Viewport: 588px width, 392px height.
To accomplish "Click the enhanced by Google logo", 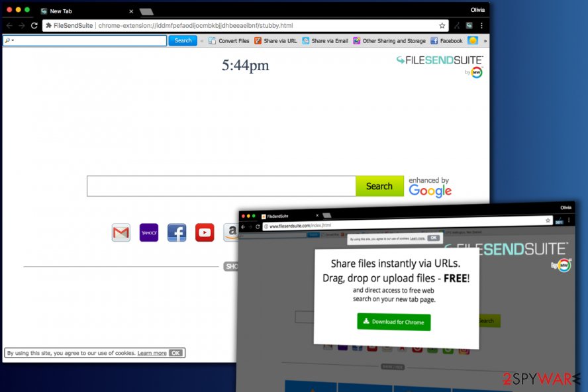I will 430,187.
